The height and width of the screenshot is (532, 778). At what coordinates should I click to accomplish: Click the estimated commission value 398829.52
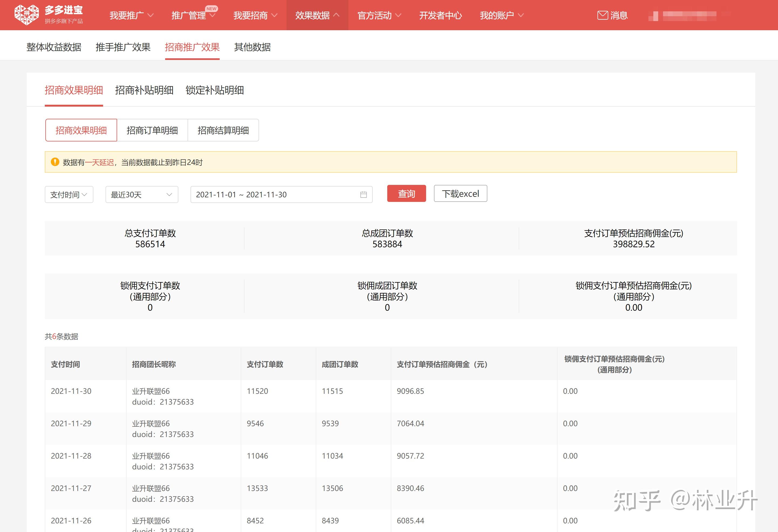(x=634, y=244)
